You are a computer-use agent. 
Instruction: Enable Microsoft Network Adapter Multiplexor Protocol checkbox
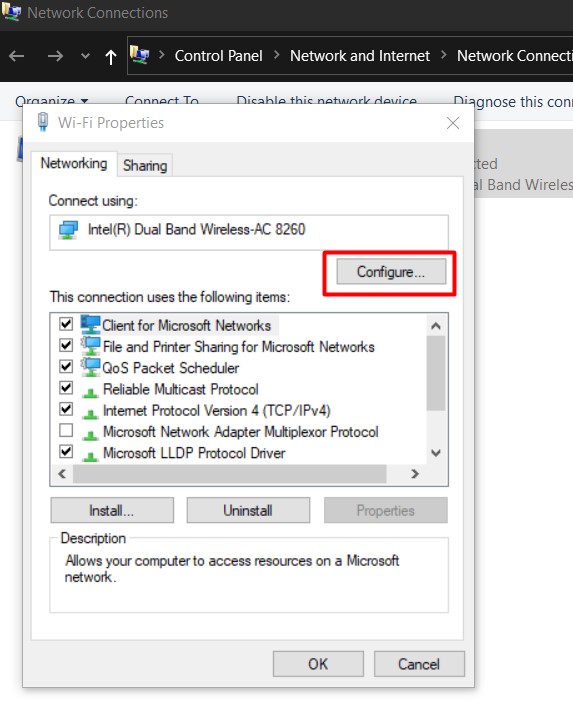coord(66,430)
